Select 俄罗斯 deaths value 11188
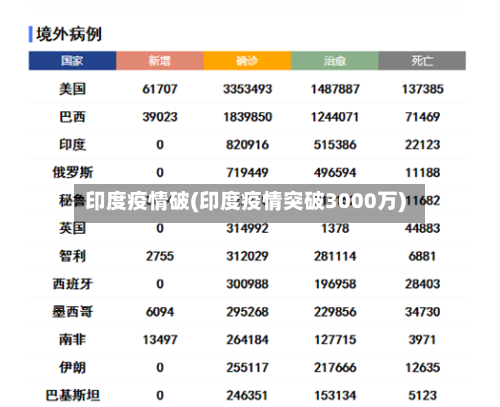The height and width of the screenshot is (407, 500). 422,173
